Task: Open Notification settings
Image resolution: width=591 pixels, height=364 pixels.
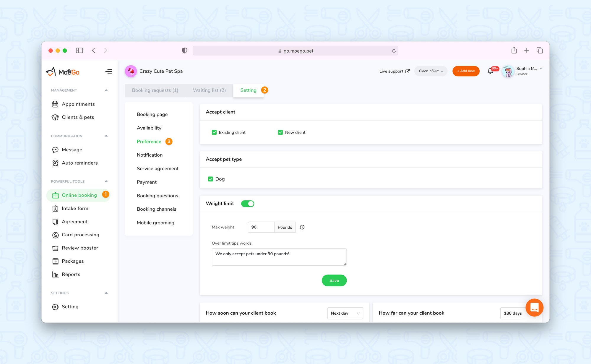Action: tap(150, 155)
